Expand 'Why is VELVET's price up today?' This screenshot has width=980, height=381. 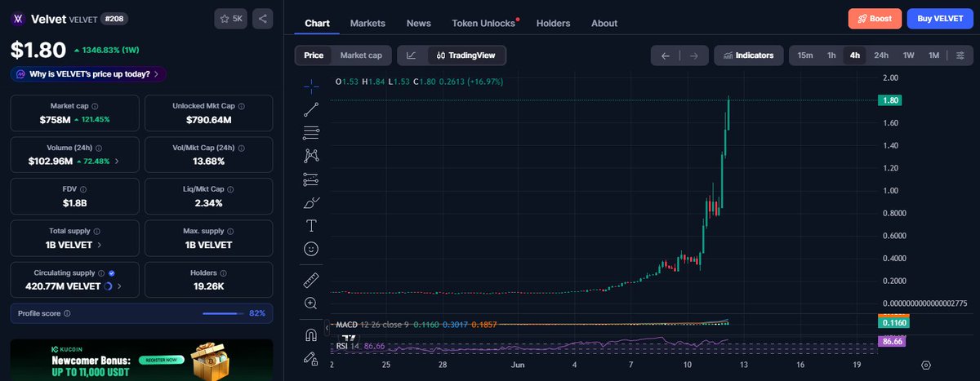[x=89, y=74]
